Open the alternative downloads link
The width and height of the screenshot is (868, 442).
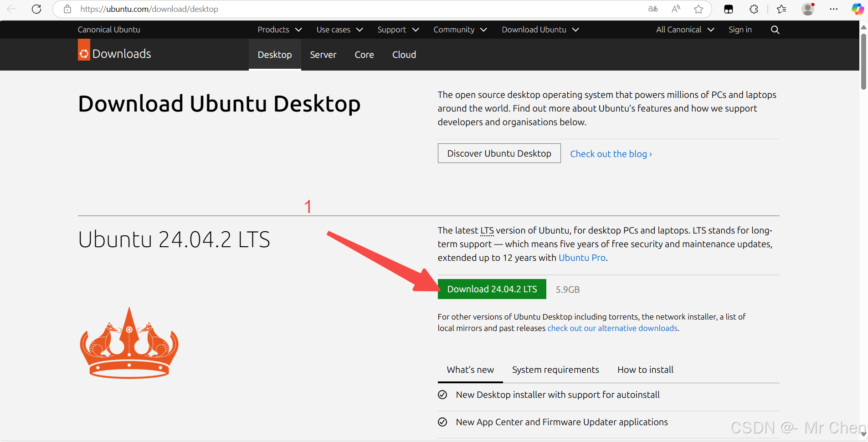point(612,328)
